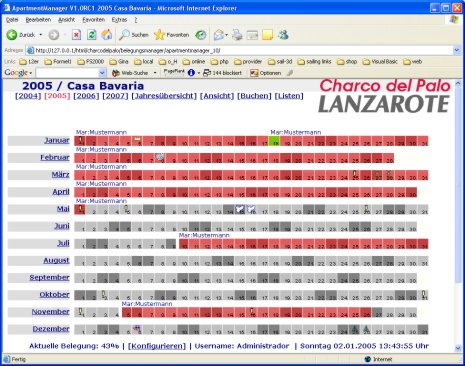Image resolution: width=465 pixels, height=366 pixels.
Task: Click the [Konfigurieren] link
Action: (157, 346)
